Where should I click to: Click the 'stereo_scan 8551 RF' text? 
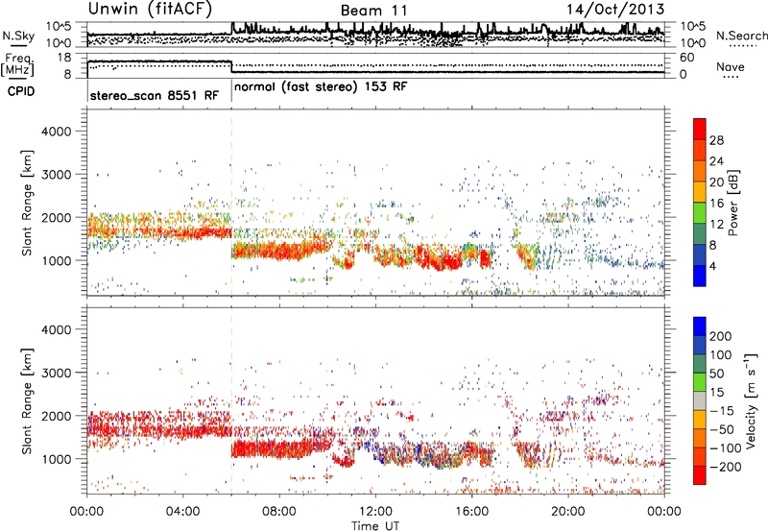click(x=155, y=95)
